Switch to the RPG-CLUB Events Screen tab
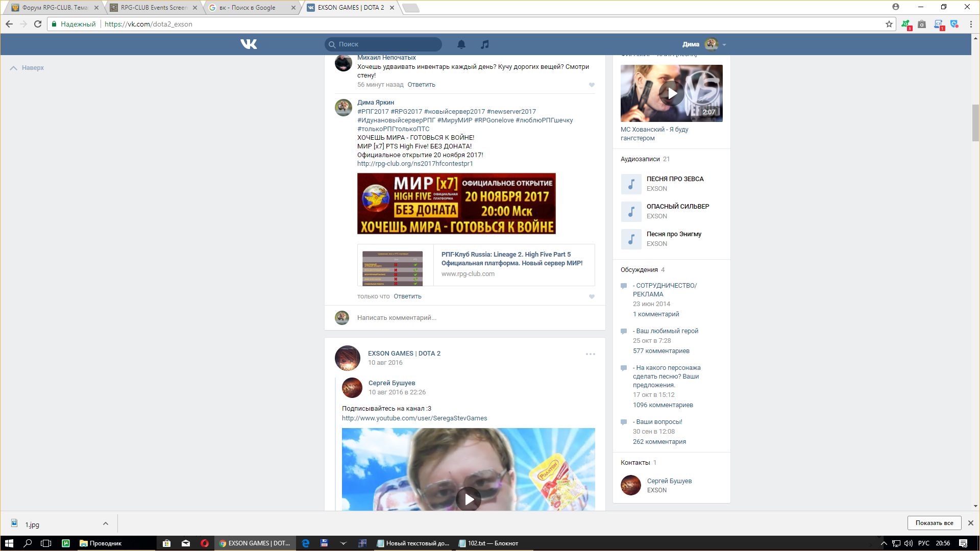980x551 pixels. [153, 8]
